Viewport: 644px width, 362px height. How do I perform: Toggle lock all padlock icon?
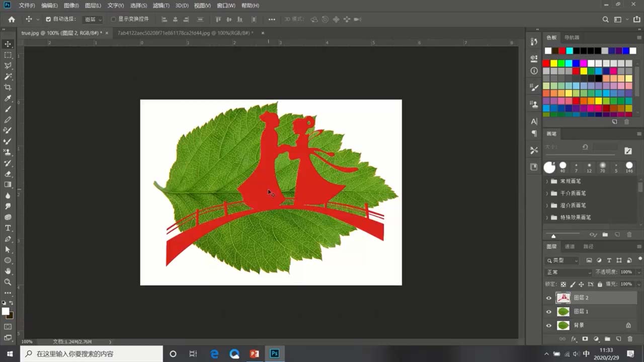(600, 284)
